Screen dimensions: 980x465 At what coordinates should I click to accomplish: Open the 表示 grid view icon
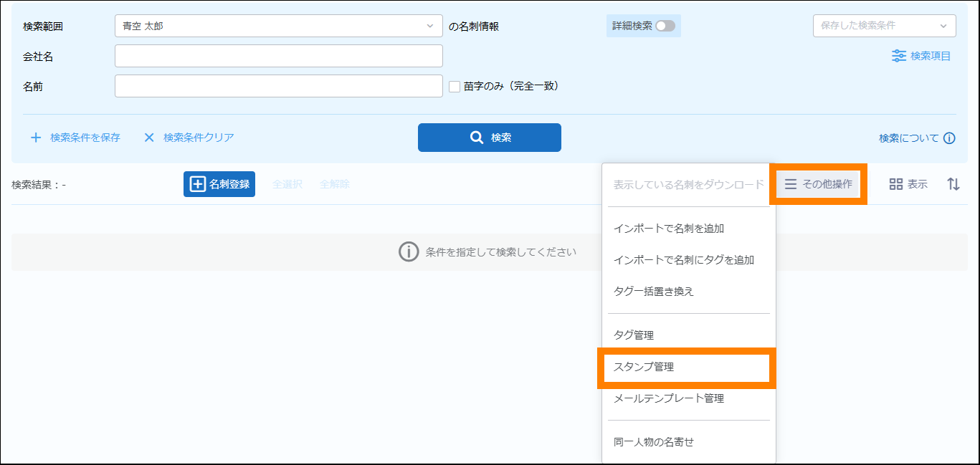pyautogui.click(x=895, y=184)
